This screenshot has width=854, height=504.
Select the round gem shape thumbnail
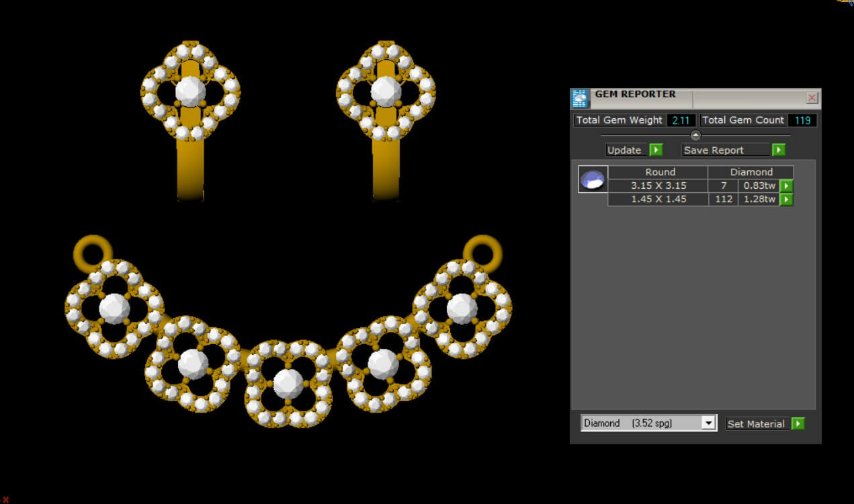coord(593,179)
